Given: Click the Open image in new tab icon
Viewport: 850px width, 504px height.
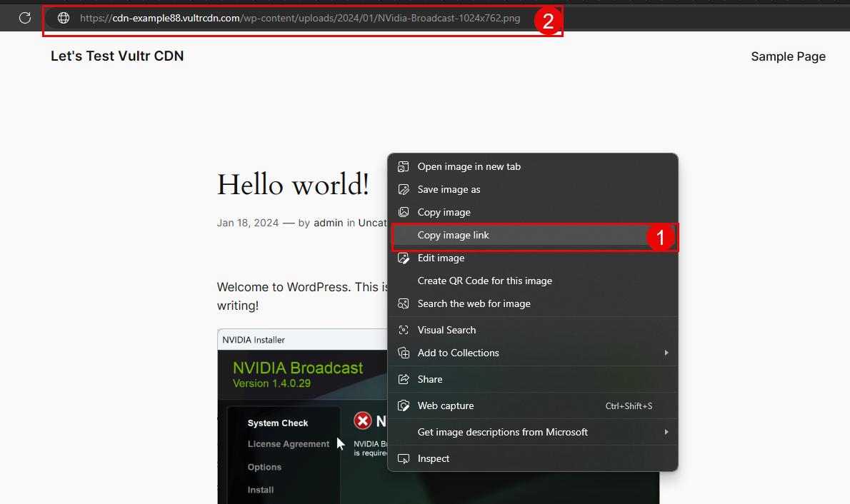Looking at the screenshot, I should 404,166.
